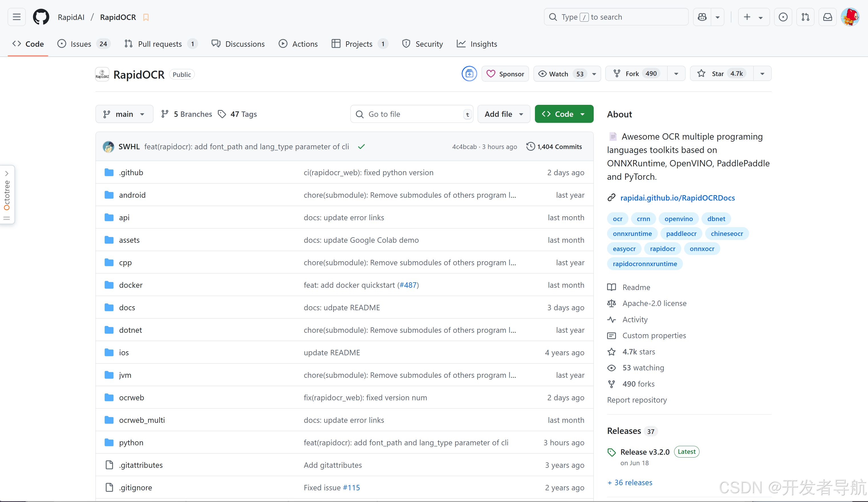Screen dimensions: 868x502
Task: Go to the GitHub homepage logo
Action: [41, 17]
